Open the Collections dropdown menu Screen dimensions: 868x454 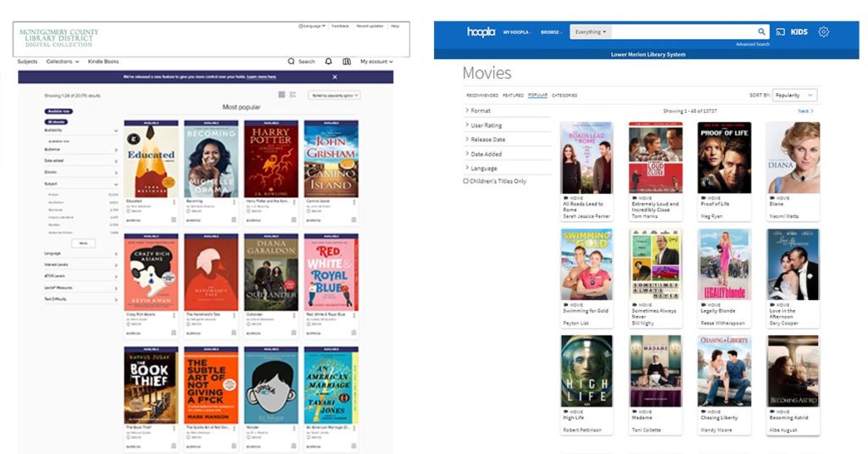63,61
